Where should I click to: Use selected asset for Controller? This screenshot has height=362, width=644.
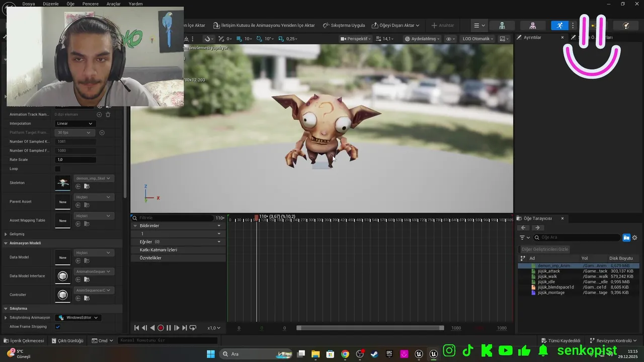point(78,298)
